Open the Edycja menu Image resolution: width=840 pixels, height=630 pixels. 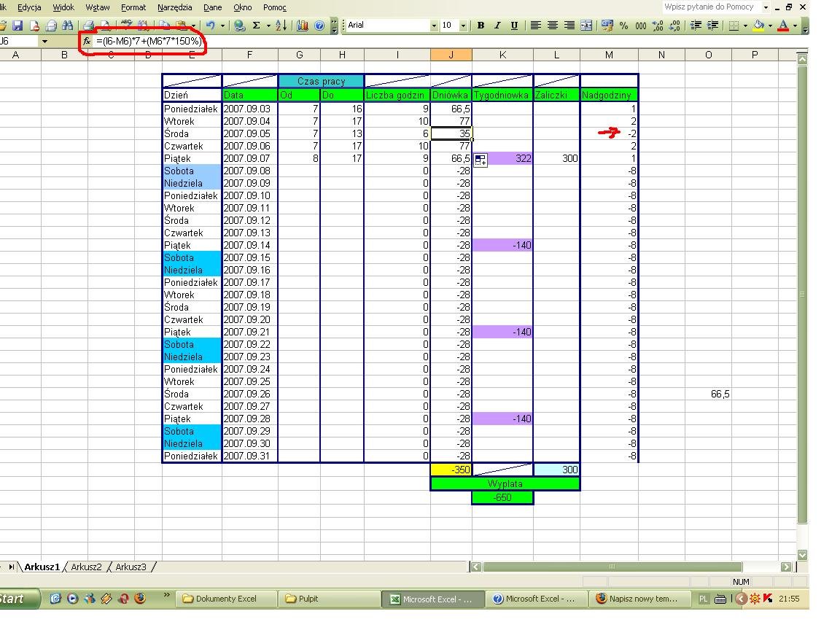pos(29,7)
